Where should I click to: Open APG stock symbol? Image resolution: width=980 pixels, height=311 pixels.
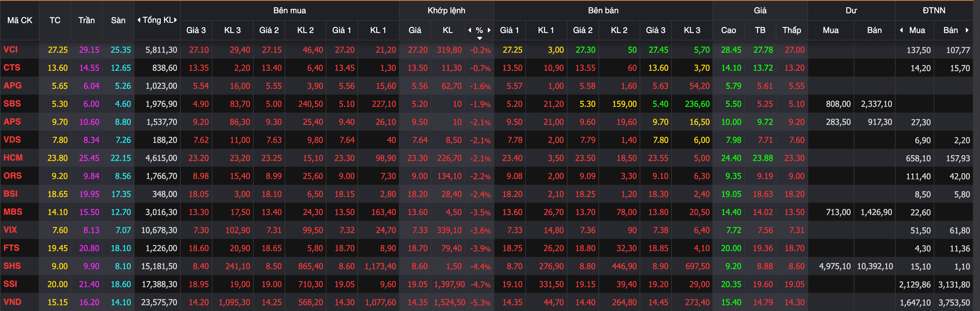click(13, 86)
